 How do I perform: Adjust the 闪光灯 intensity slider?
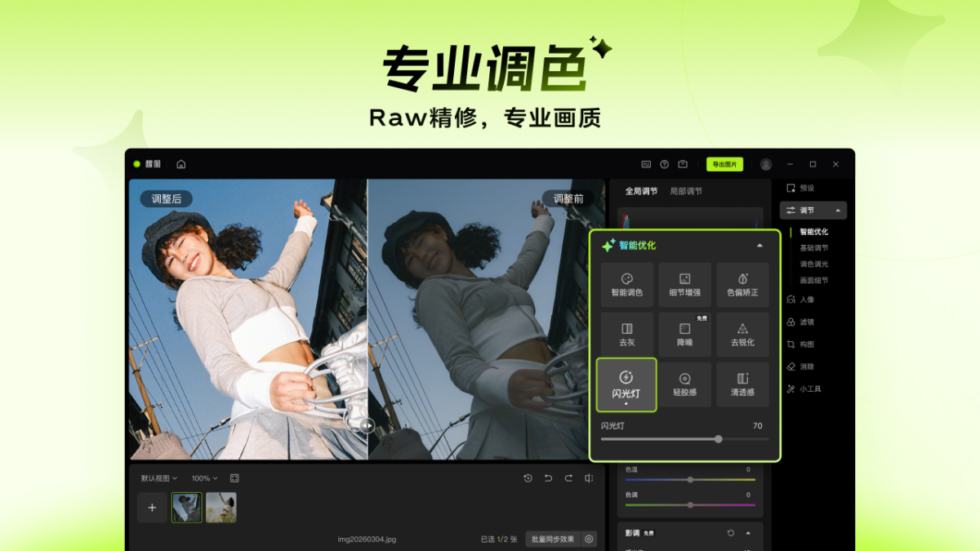[x=684, y=439]
